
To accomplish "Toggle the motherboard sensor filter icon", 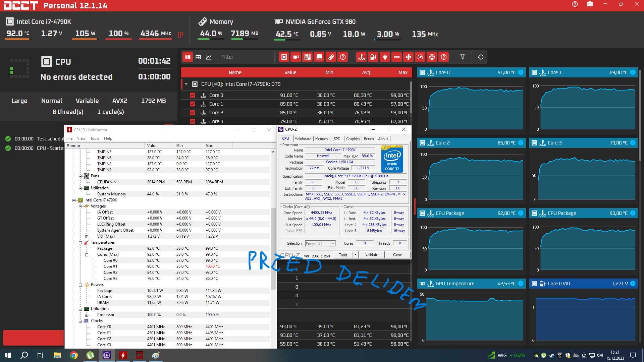I will 308,57.
